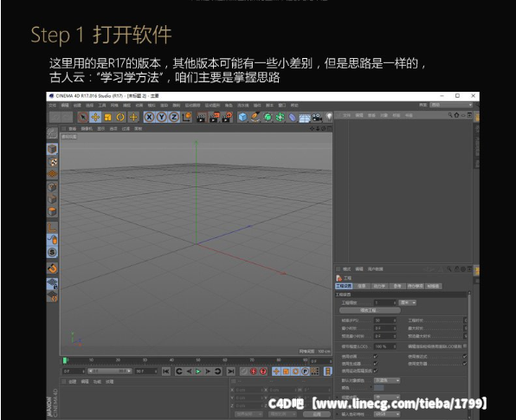
Task: Open the deformer objects icon
Action: (293, 117)
